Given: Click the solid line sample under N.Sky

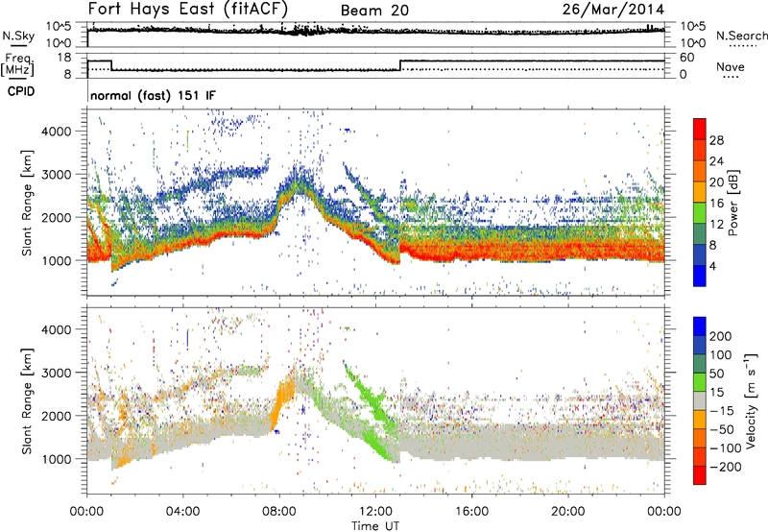Looking at the screenshot, I should point(18,45).
